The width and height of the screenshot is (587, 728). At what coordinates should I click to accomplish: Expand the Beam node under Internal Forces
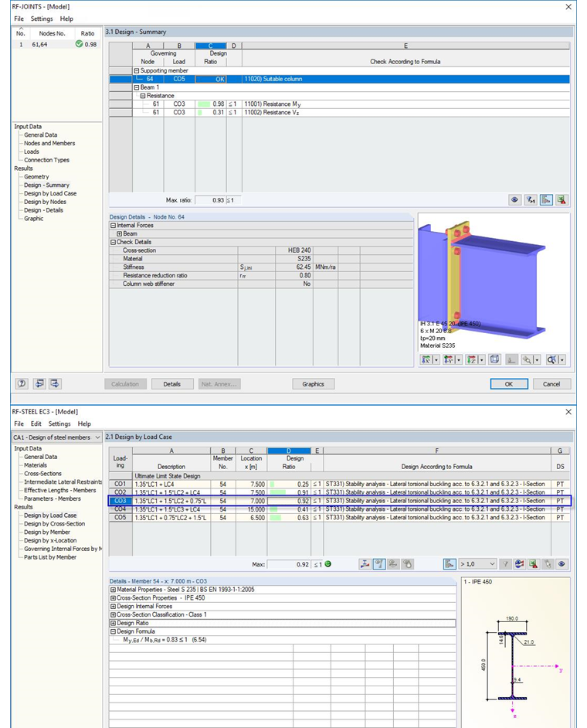119,233
